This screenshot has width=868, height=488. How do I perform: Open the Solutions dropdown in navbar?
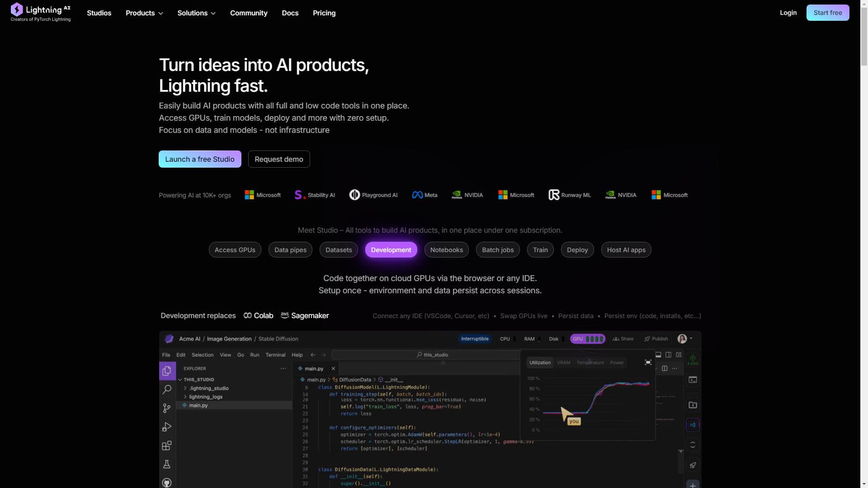tap(196, 13)
